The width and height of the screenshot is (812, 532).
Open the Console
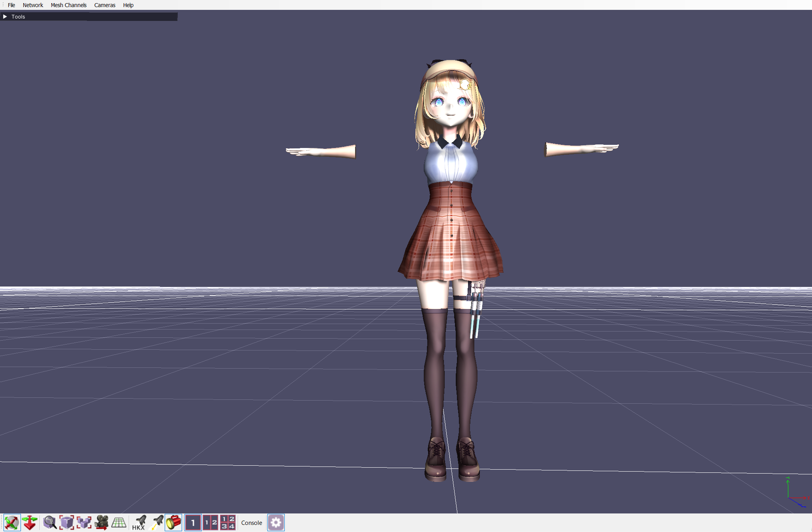252,523
